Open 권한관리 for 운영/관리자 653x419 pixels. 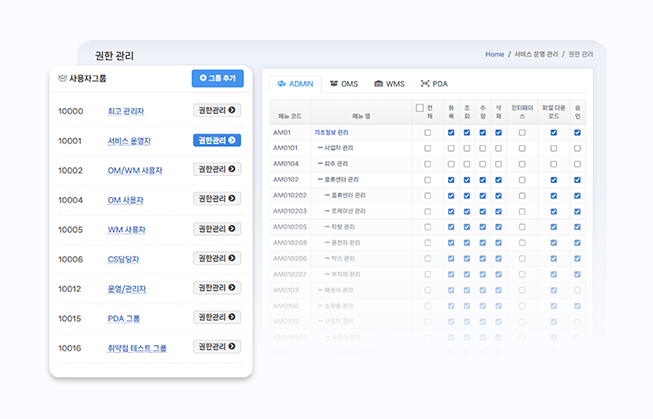click(217, 288)
